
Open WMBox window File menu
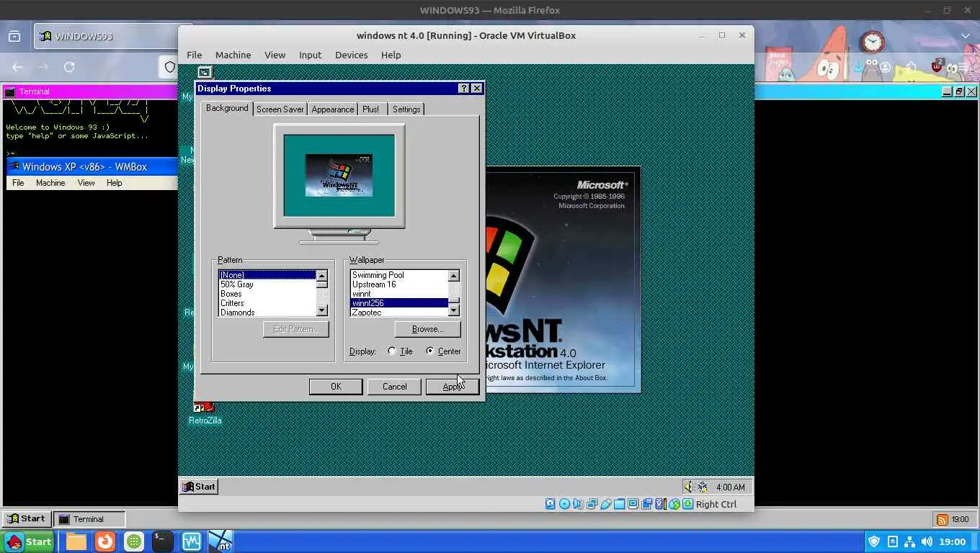point(18,183)
